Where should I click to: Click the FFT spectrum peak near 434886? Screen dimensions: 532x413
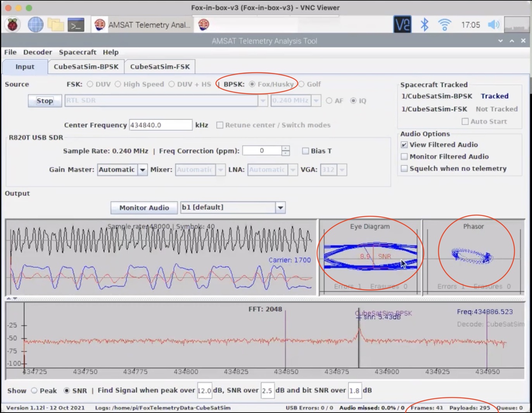tap(359, 330)
